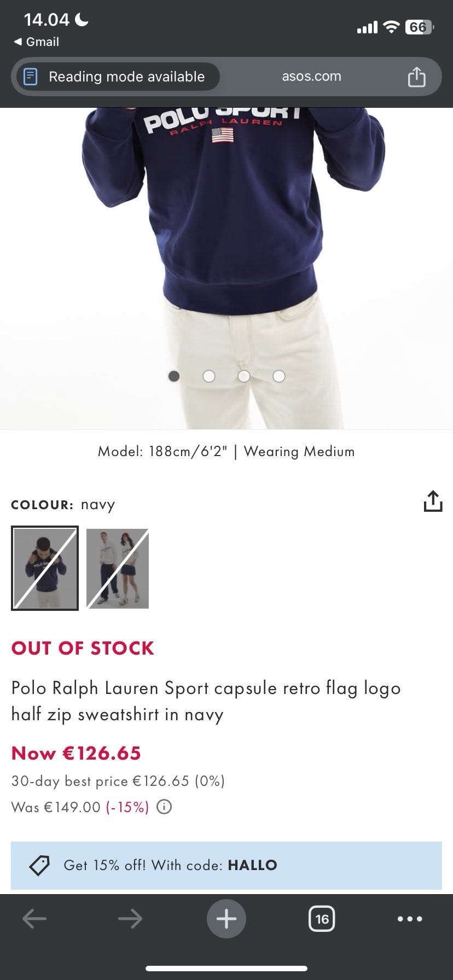This screenshot has height=980, width=453.
Task: Select the fourth image carousel dot
Action: pos(279,376)
